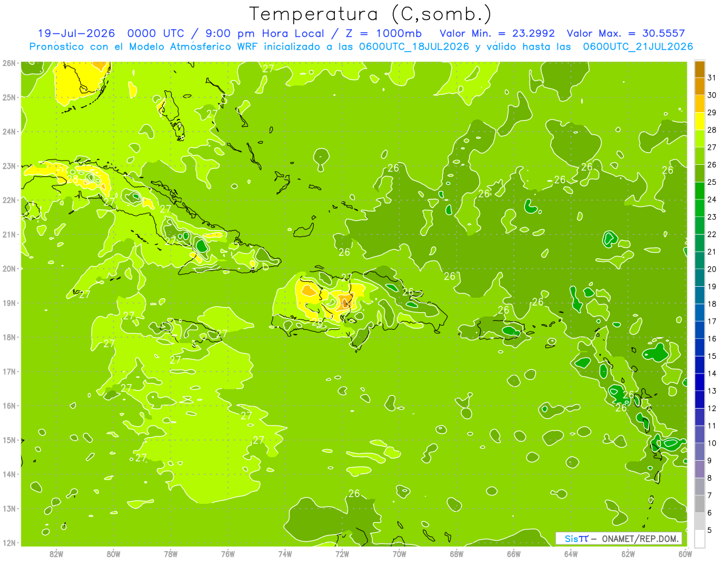Image resolution: width=728 pixels, height=562 pixels.
Task: Click the 18N latitude axis label
Action: (x=8, y=337)
